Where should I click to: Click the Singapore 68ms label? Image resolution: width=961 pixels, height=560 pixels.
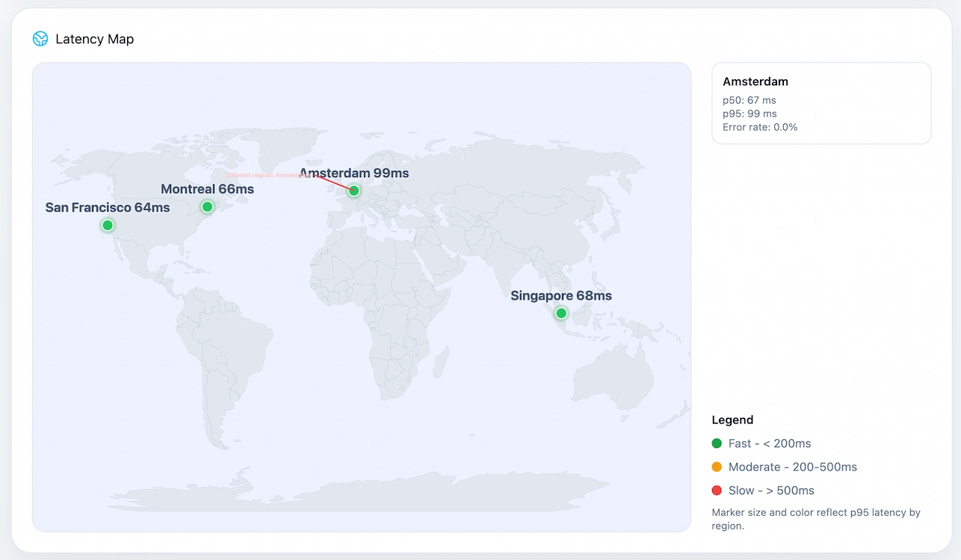[560, 295]
